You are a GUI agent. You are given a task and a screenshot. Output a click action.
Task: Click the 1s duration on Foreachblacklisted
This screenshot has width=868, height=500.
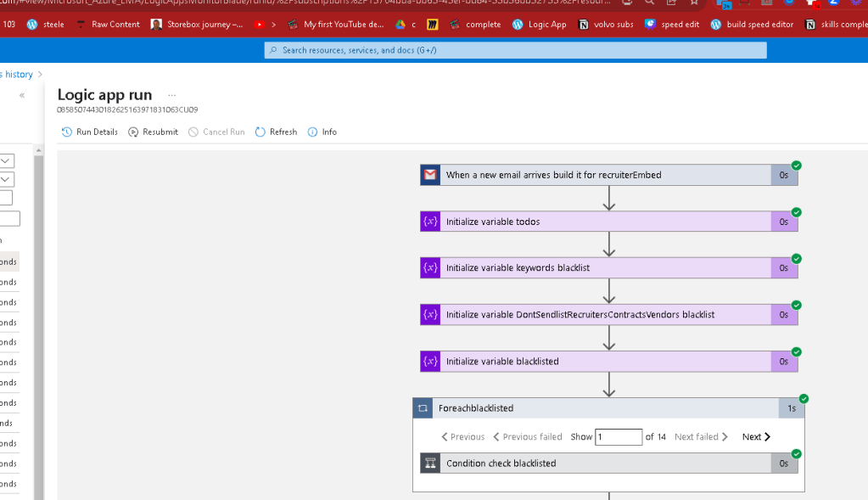[792, 408]
